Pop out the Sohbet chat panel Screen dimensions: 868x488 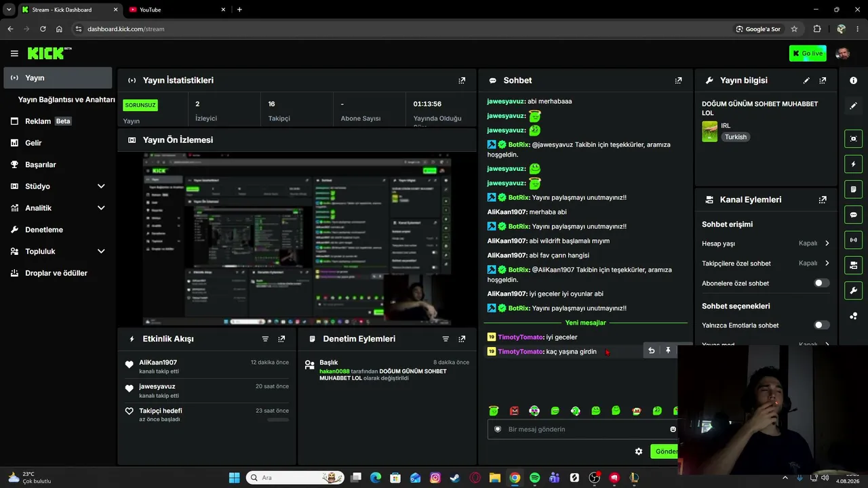[x=678, y=80]
